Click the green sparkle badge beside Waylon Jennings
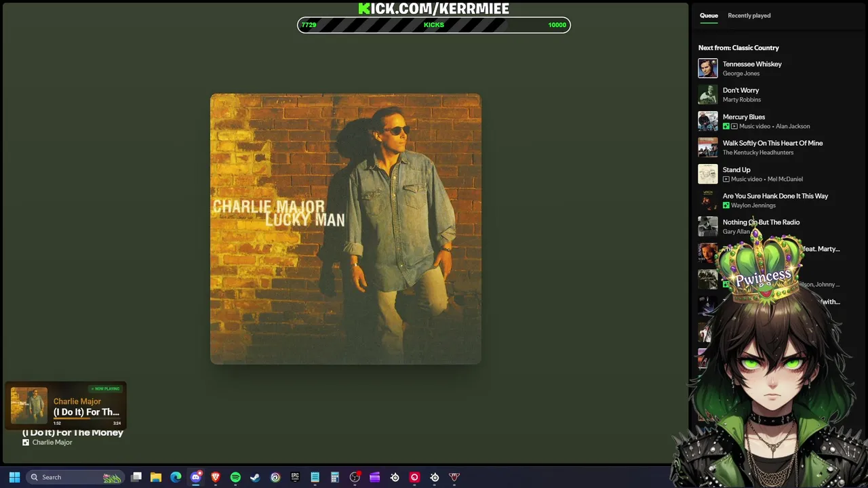868x488 pixels. pyautogui.click(x=726, y=205)
